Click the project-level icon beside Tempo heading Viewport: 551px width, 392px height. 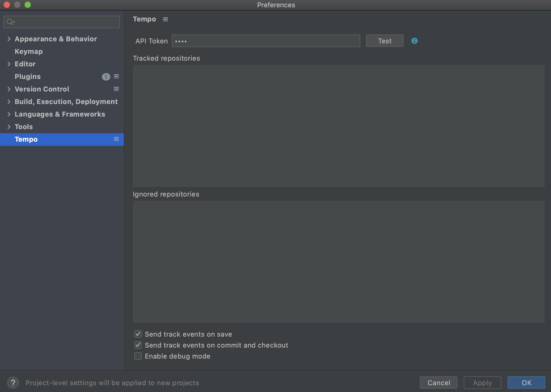click(x=165, y=19)
